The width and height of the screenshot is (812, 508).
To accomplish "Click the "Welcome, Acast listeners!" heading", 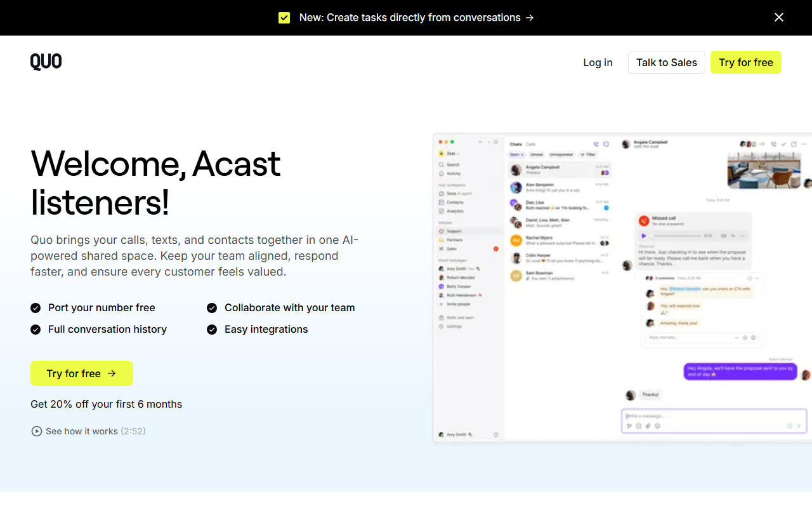I will [155, 183].
